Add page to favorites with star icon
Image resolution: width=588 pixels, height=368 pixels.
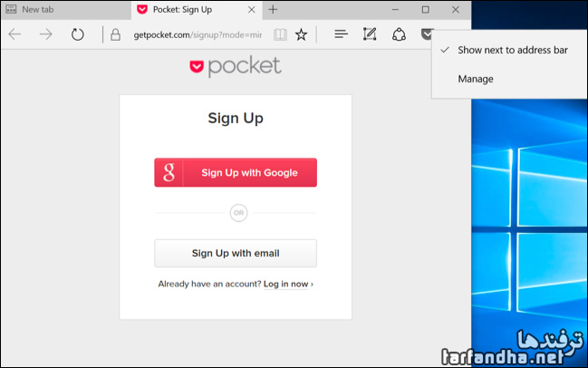301,34
